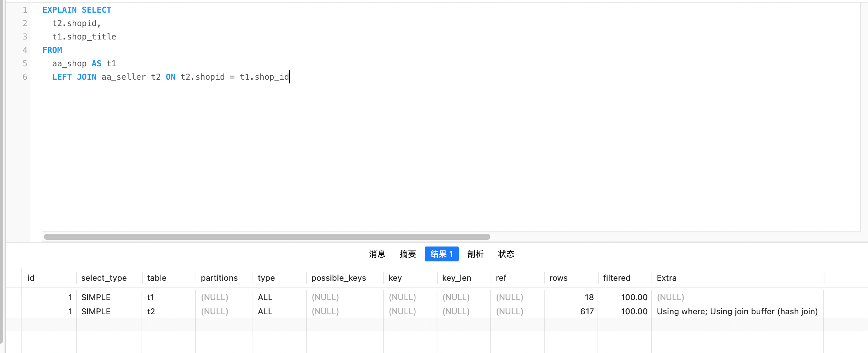Select the t2 cell in table column
Viewport: 868px width, 353px height.
pos(151,311)
